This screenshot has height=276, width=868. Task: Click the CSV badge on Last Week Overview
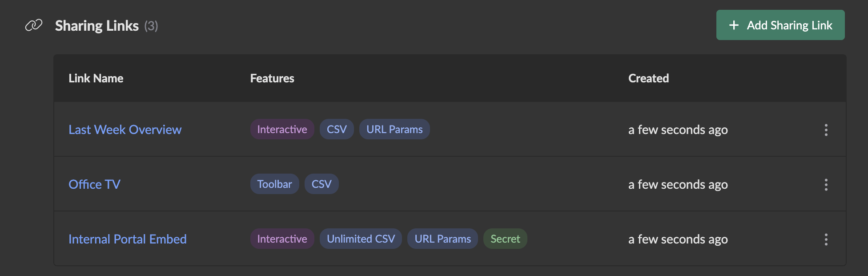[336, 129]
